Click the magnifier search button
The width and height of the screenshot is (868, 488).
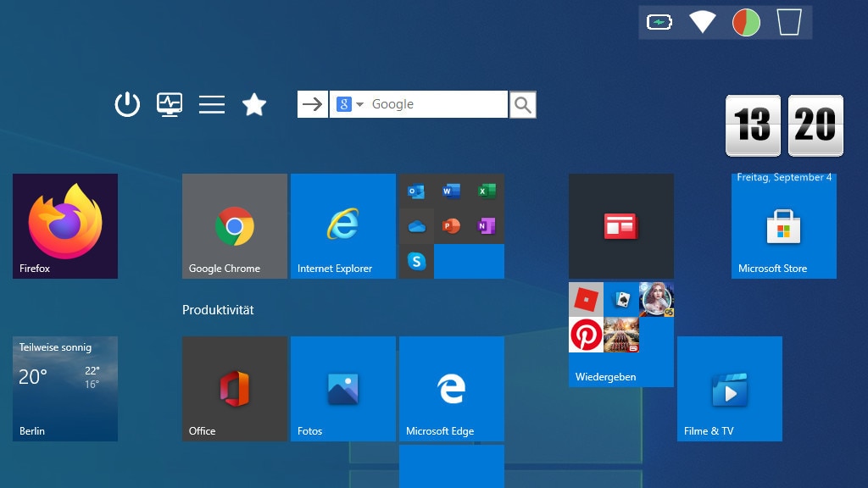(522, 104)
